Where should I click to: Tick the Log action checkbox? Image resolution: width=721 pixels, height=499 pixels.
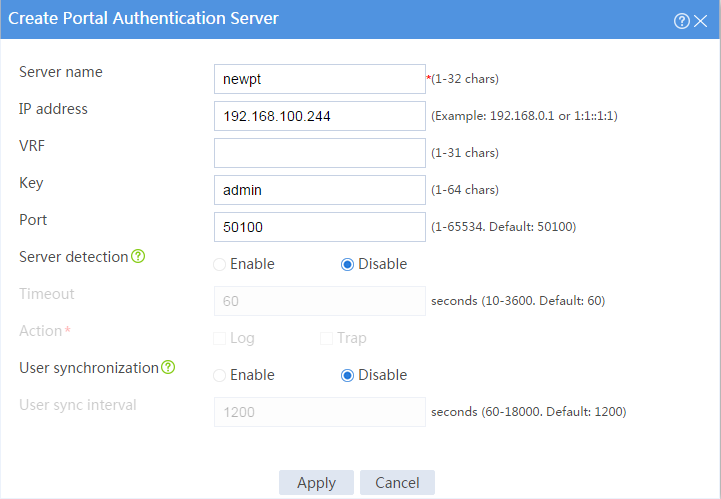[x=219, y=338]
